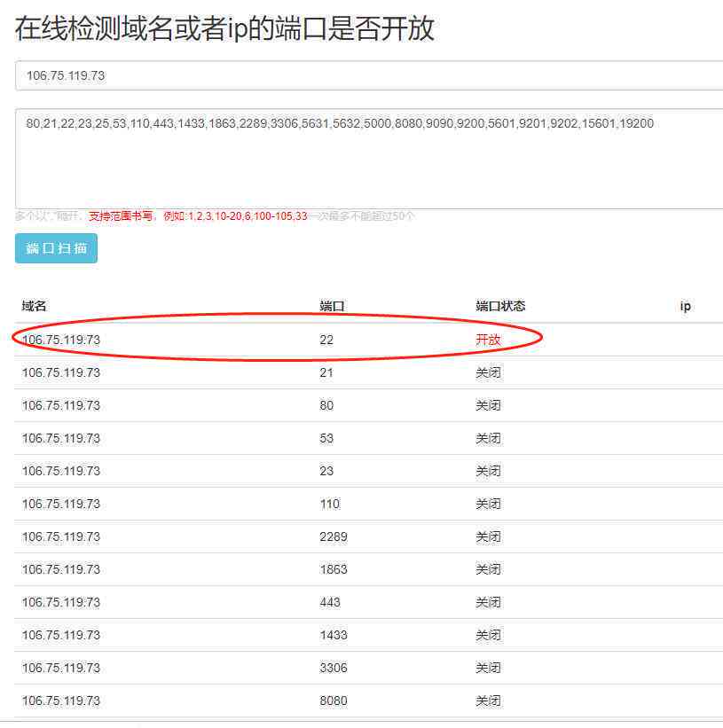Select port 1433 cell
723x728 pixels.
point(334,635)
